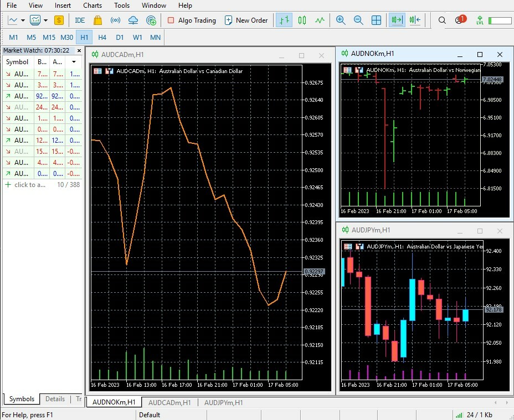Image resolution: width=514 pixels, height=420 pixels.
Task: Expand the second toolbar dropdown arrow
Action: point(45,20)
